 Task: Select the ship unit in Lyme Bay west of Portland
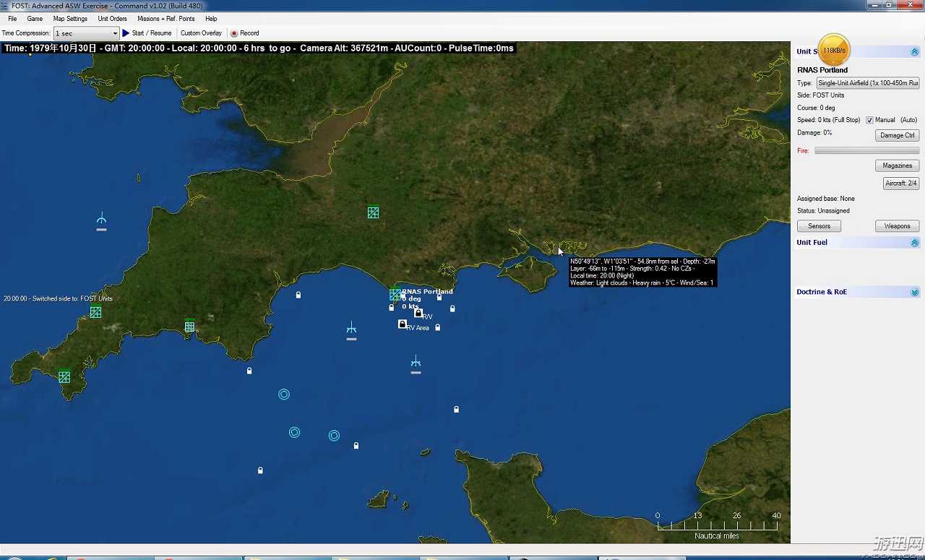tap(351, 330)
